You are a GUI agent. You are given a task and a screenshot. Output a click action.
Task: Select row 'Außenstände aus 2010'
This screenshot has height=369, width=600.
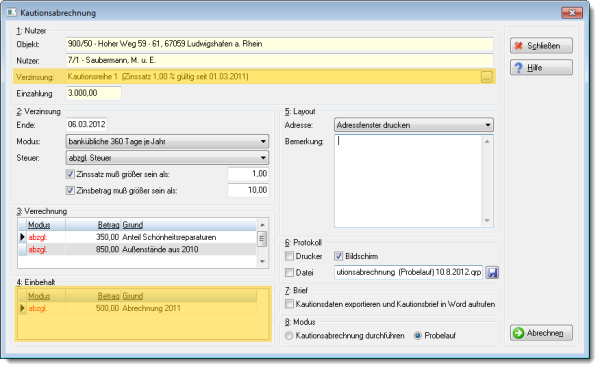[137, 250]
